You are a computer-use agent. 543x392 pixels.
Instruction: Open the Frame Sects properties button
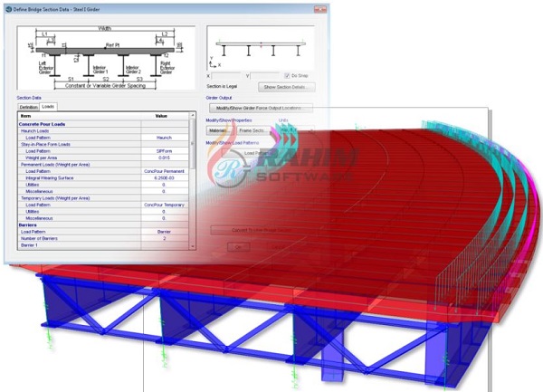[253, 130]
